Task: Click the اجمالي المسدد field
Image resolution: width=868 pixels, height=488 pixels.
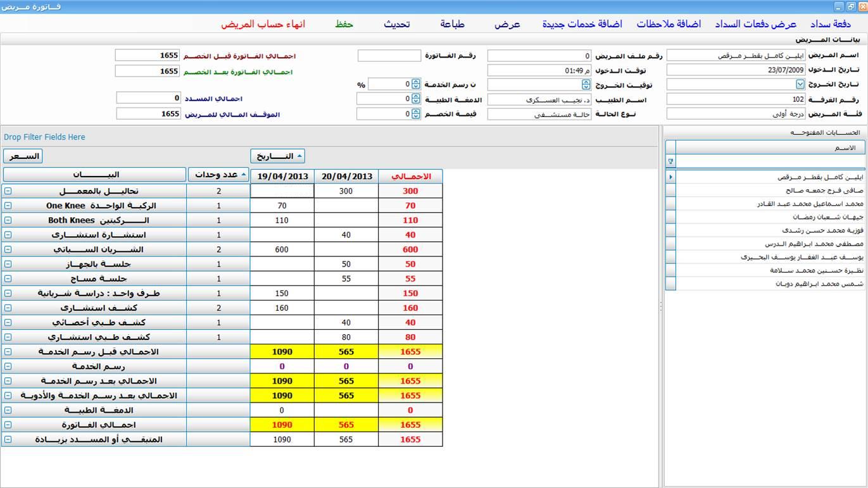Action: click(149, 98)
